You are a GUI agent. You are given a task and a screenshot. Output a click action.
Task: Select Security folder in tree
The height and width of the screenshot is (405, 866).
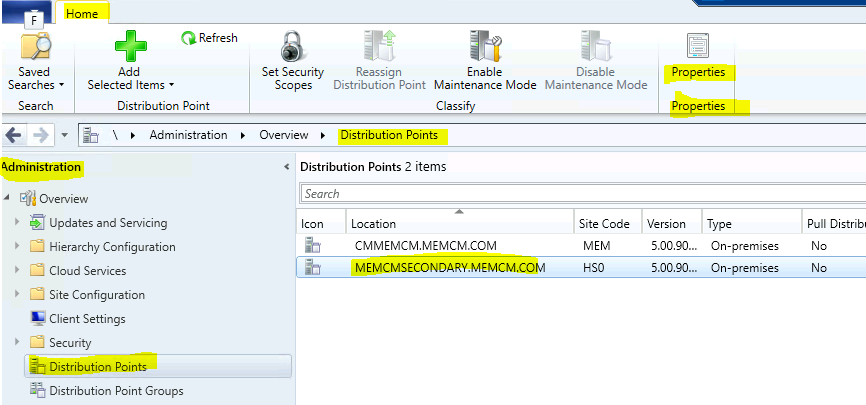point(70,343)
